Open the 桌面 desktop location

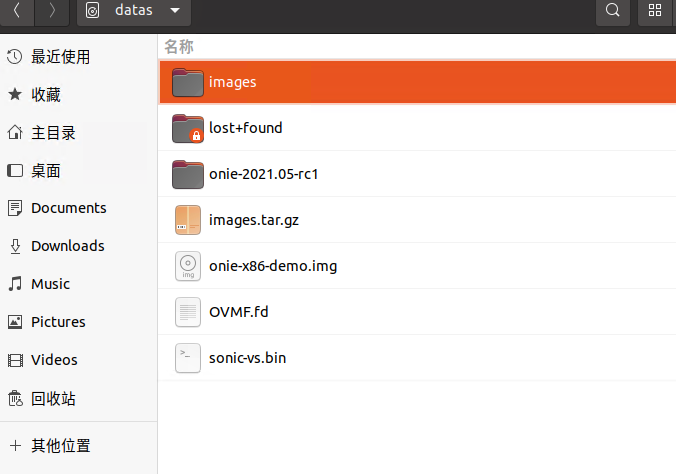(46, 171)
